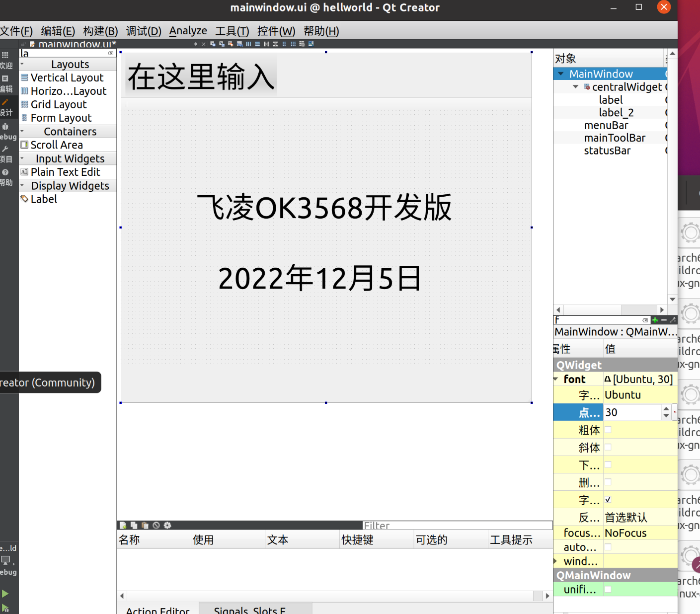This screenshot has height=614, width=700.
Task: Click Copy icon in Action Editor toolbar
Action: click(x=134, y=525)
